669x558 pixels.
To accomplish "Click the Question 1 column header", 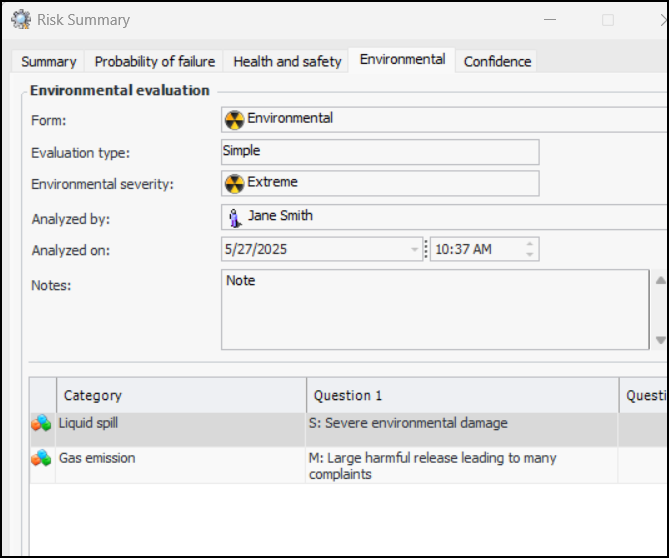I will (461, 395).
